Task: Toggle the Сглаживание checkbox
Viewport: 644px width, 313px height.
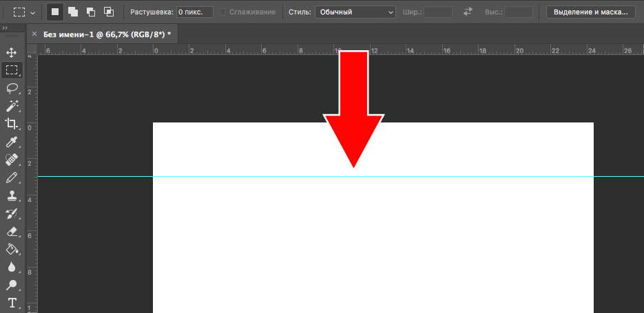Action: [222, 12]
